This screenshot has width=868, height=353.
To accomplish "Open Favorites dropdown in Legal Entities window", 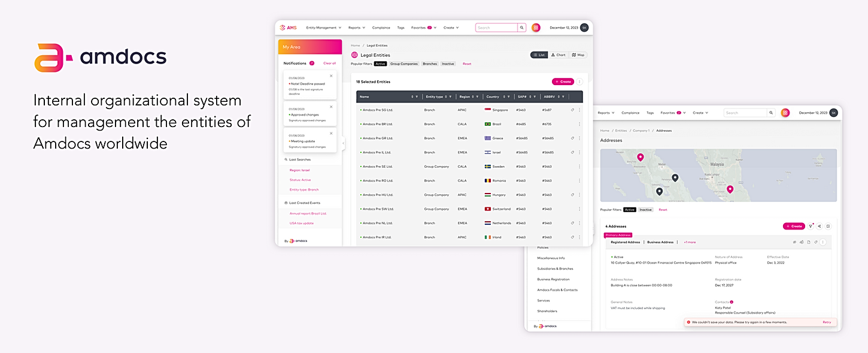I will point(424,28).
